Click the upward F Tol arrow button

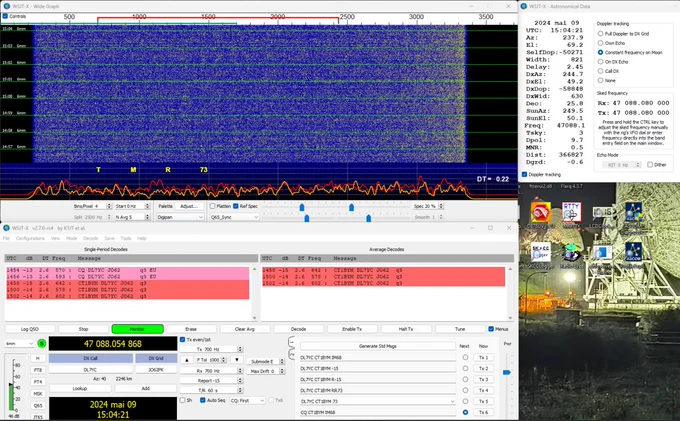186,359
